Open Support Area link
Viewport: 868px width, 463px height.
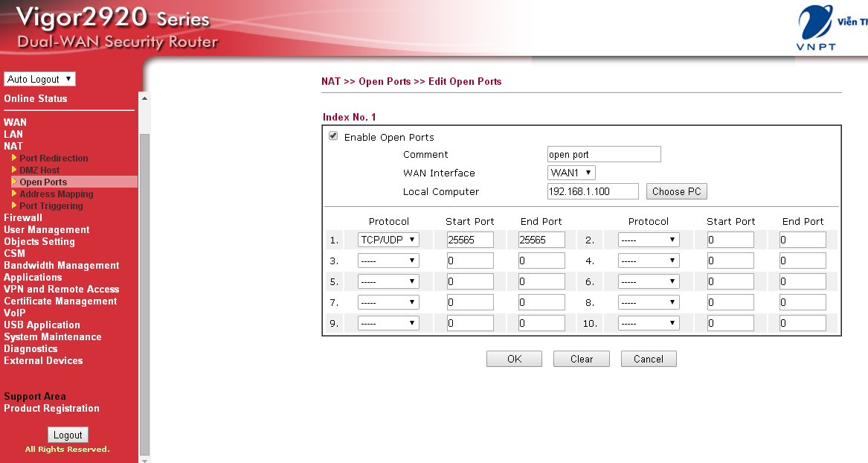[35, 396]
